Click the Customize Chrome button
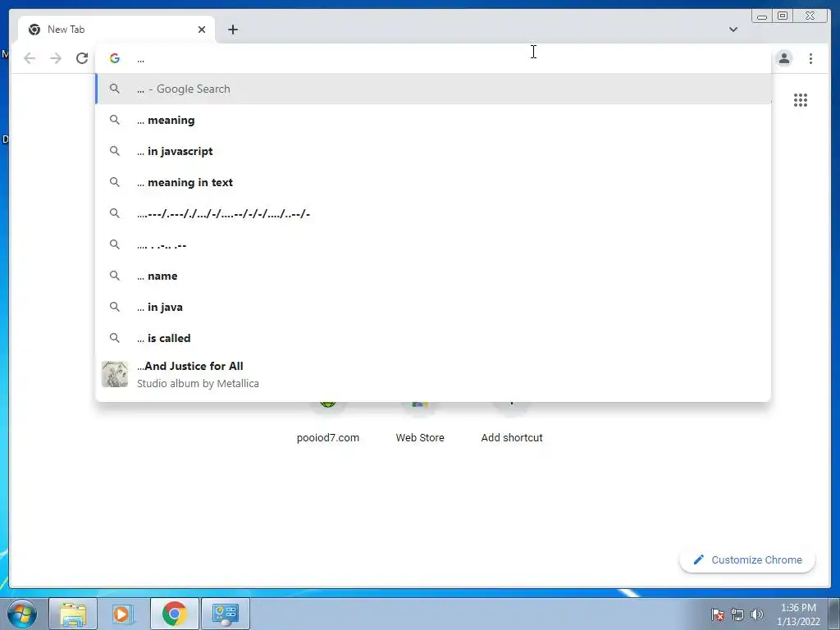 click(x=747, y=559)
